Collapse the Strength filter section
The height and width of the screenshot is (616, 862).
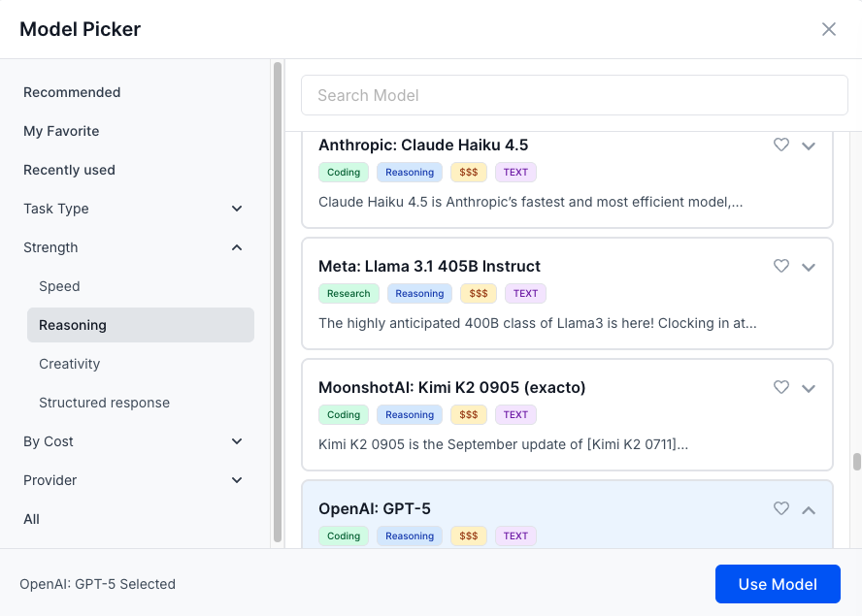(133, 247)
